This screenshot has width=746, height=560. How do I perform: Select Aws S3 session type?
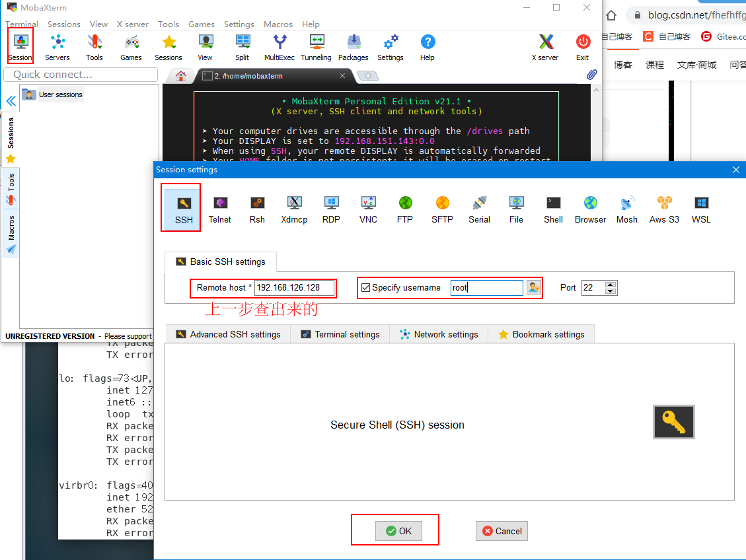pyautogui.click(x=664, y=209)
